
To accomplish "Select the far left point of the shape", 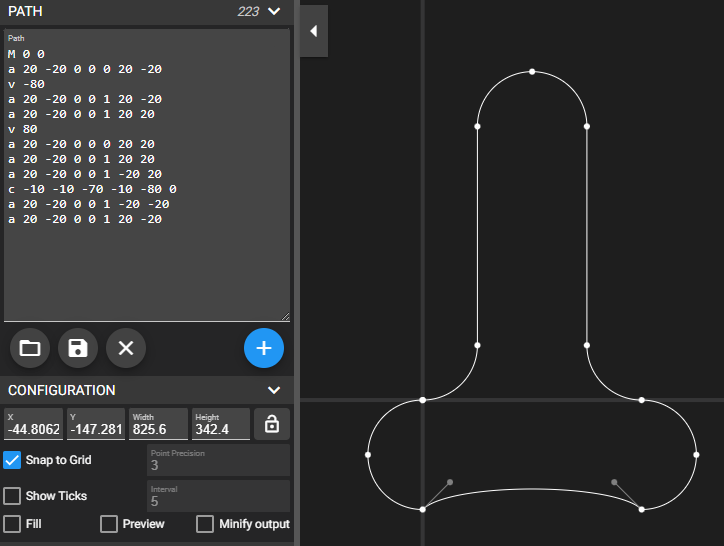I will pos(368,455).
